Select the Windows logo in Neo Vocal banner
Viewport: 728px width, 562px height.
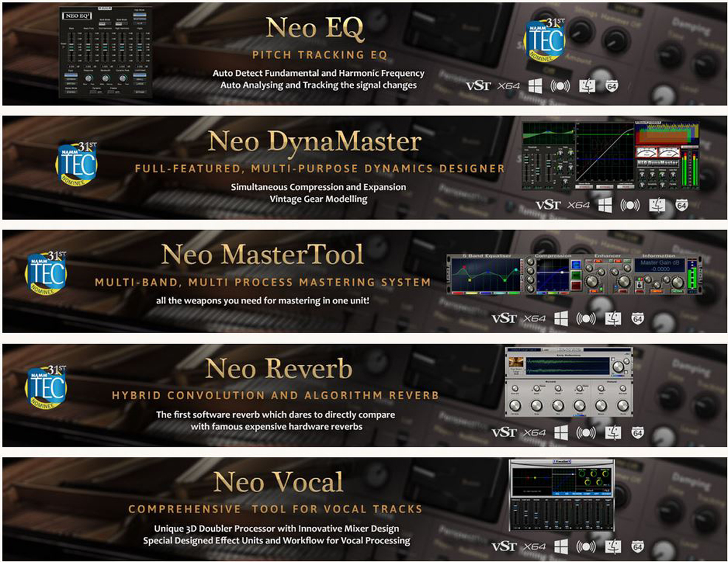561,546
